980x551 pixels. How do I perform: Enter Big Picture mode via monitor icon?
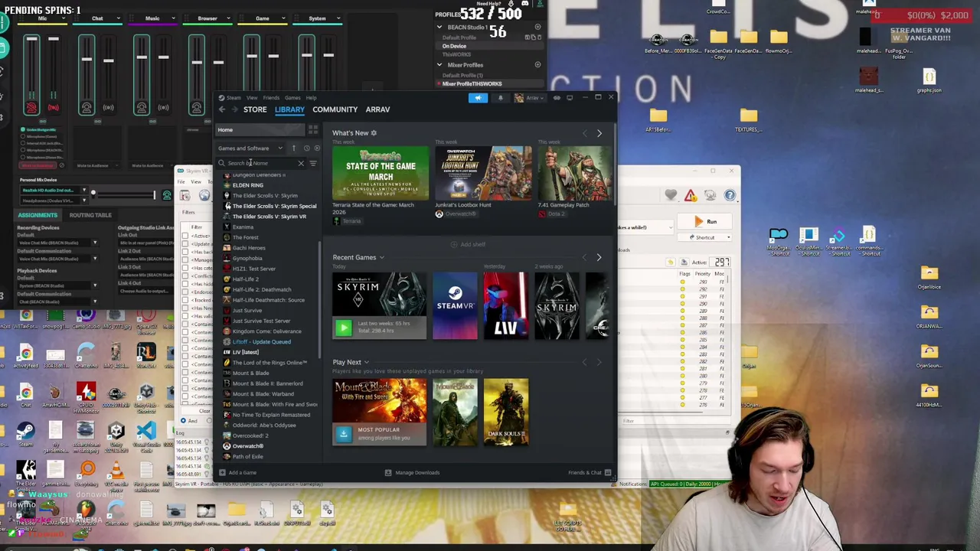click(570, 98)
